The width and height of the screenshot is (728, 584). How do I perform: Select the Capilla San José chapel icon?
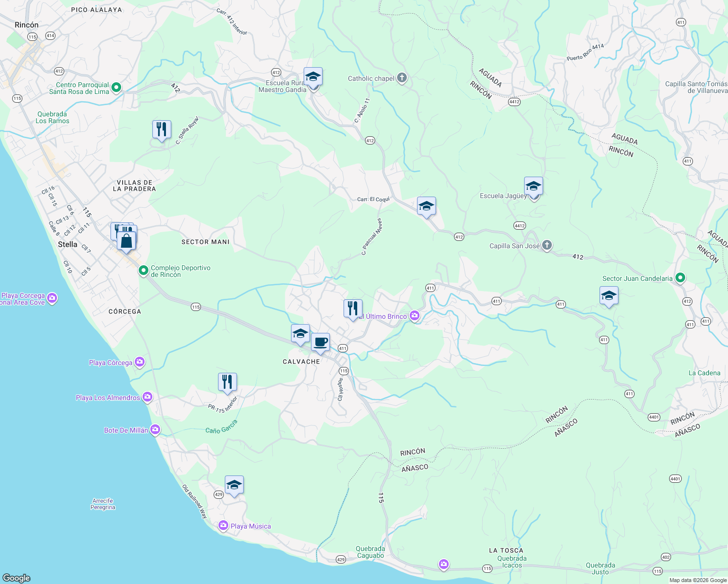pos(546,246)
